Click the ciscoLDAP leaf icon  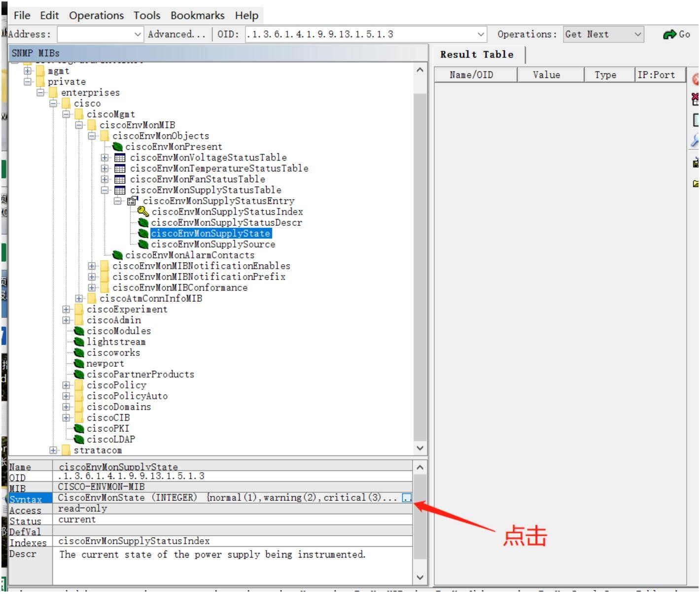[x=79, y=440]
